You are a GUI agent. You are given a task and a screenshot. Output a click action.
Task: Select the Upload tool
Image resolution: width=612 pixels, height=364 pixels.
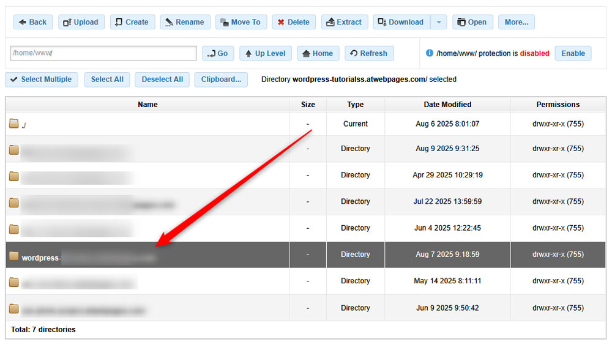pyautogui.click(x=81, y=21)
